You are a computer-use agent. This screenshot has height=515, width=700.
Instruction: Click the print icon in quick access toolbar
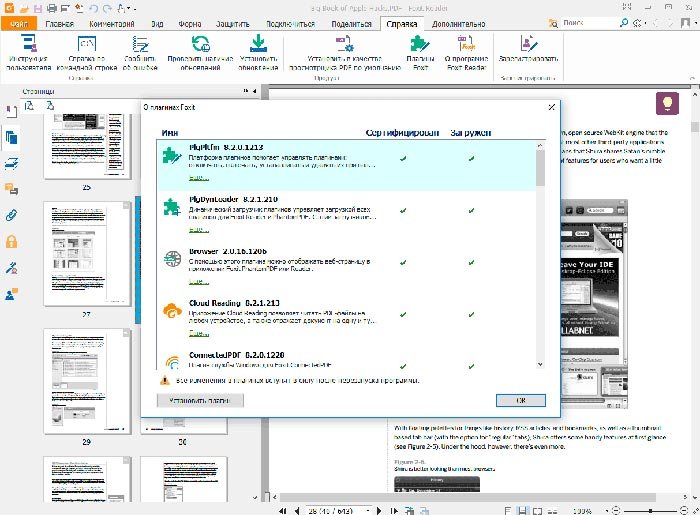click(x=52, y=8)
